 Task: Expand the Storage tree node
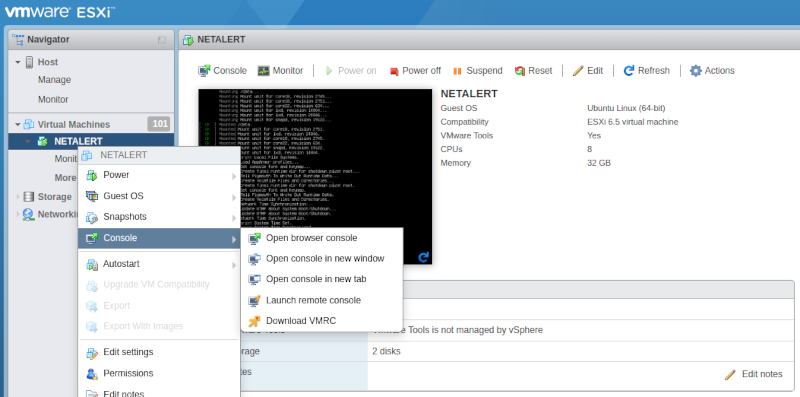[17, 196]
